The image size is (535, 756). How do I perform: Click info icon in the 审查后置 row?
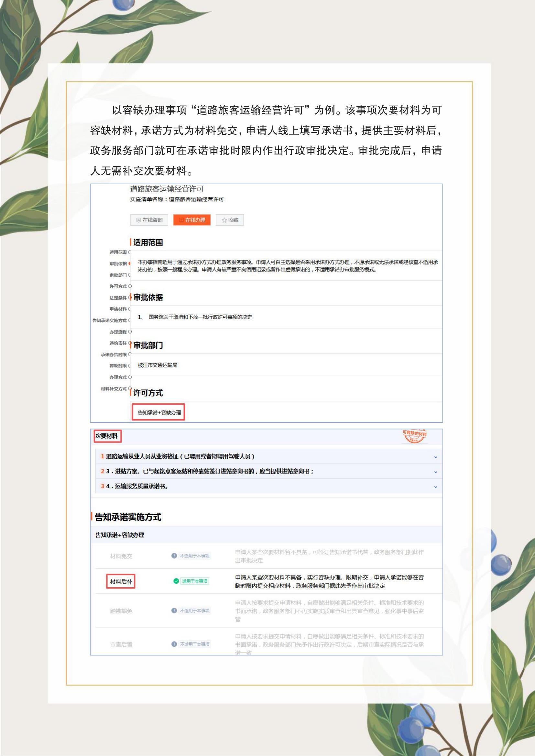pos(174,644)
